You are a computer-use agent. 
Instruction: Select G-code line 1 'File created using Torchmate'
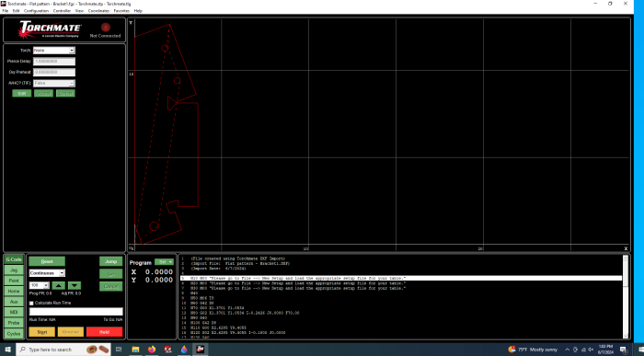click(237, 258)
